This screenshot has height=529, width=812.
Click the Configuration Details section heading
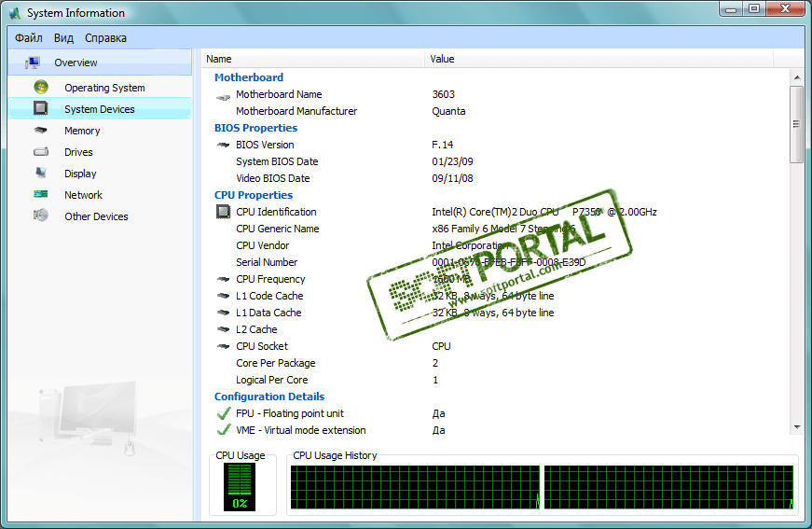click(x=269, y=397)
